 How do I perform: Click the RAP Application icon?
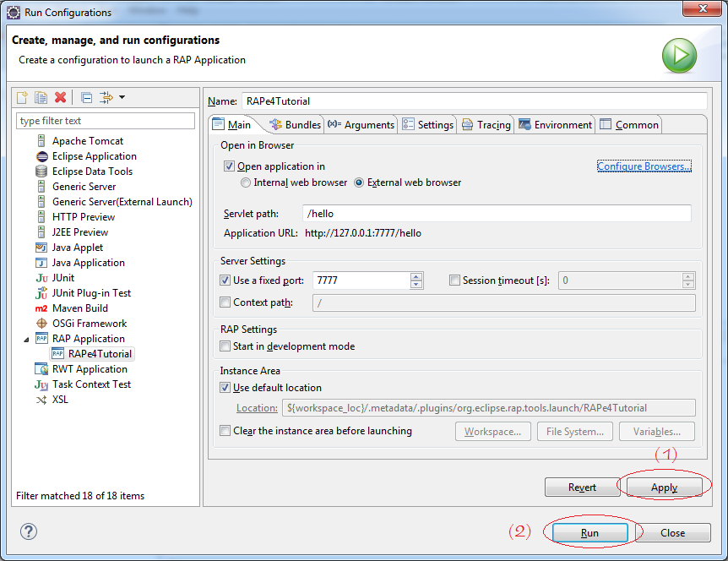pyautogui.click(x=41, y=338)
